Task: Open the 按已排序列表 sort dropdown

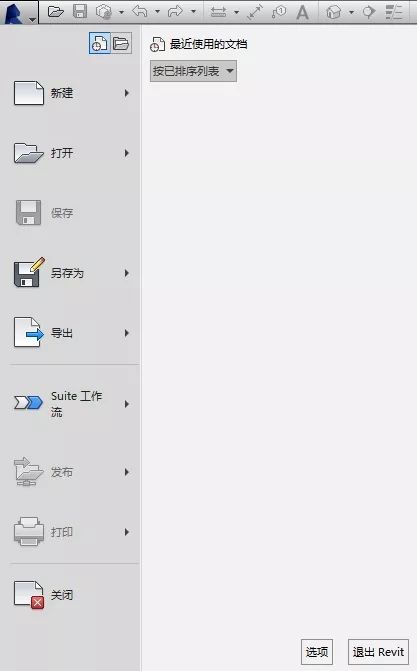Action: tap(194, 71)
